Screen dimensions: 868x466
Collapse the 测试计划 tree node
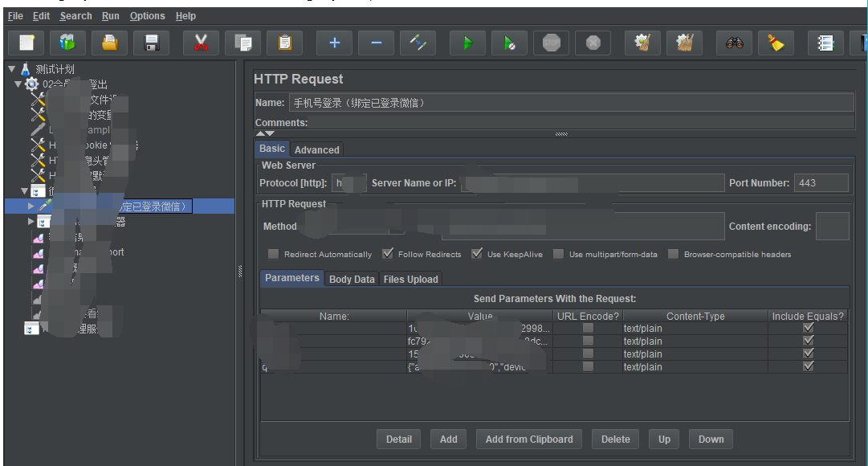coord(11,69)
